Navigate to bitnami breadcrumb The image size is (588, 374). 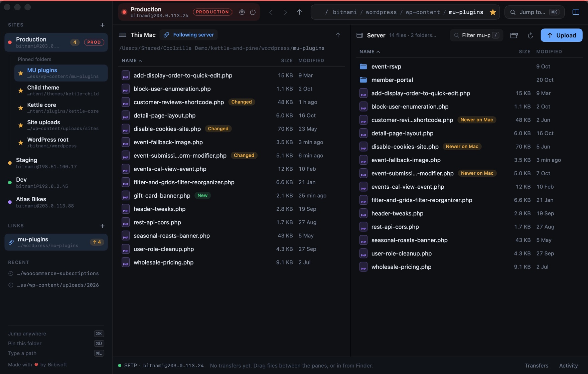[344, 12]
